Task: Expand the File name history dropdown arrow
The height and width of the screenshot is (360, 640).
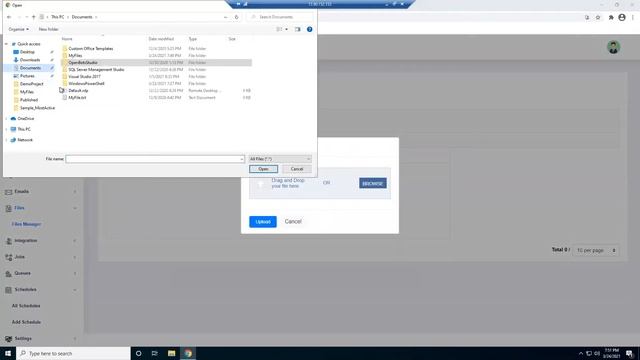Action: (242, 159)
